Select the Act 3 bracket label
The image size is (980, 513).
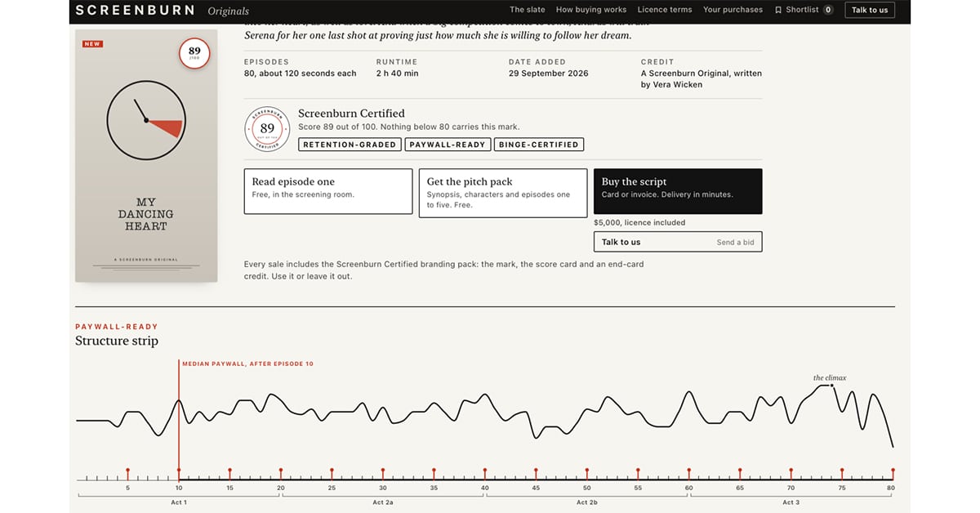pyautogui.click(x=791, y=502)
